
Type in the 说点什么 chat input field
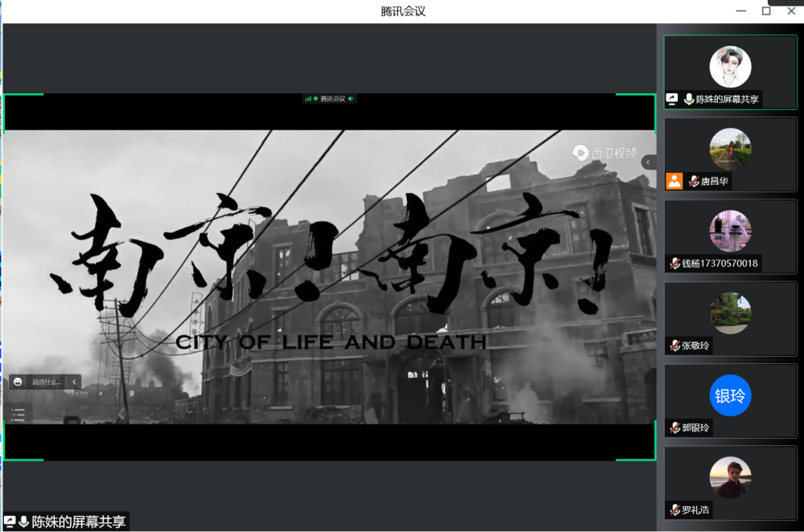click(x=47, y=382)
